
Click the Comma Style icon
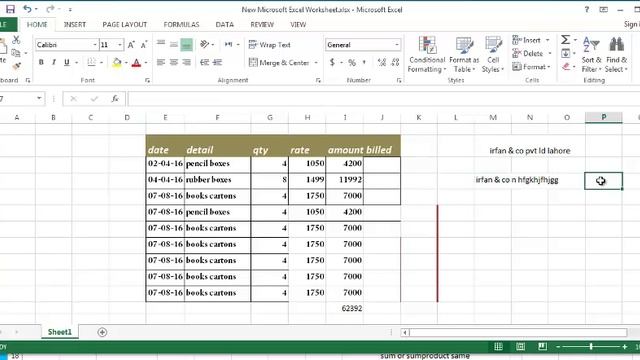click(x=364, y=62)
